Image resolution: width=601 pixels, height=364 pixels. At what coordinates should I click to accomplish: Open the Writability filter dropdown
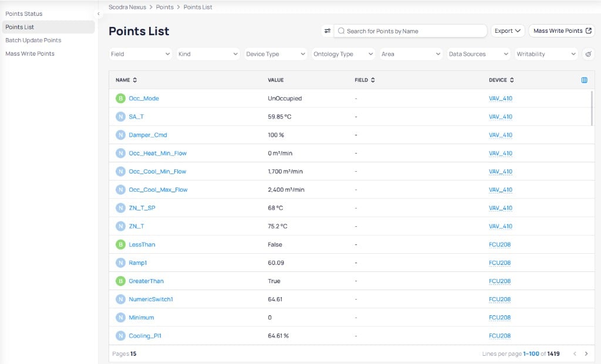[546, 54]
